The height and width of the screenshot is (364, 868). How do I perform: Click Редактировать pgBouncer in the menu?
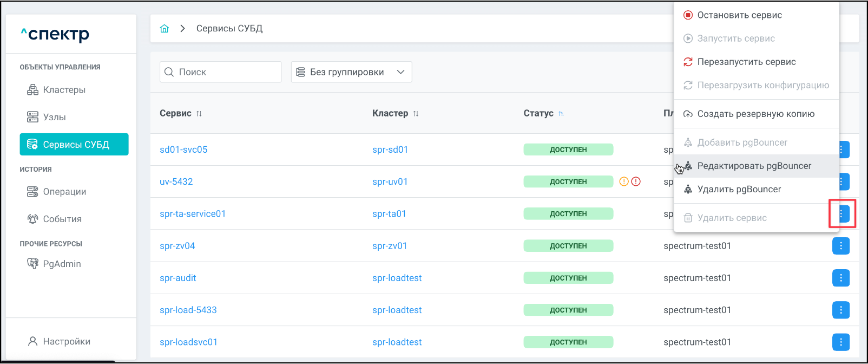click(x=754, y=166)
